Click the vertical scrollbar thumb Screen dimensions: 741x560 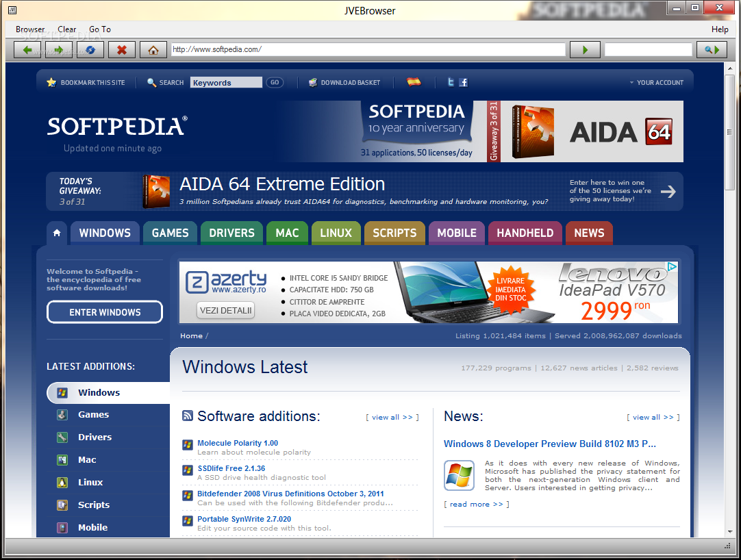730,132
